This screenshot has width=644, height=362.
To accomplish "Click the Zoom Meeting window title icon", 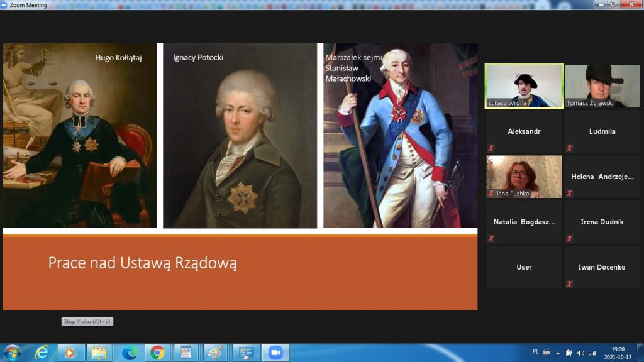I will (x=5, y=4).
